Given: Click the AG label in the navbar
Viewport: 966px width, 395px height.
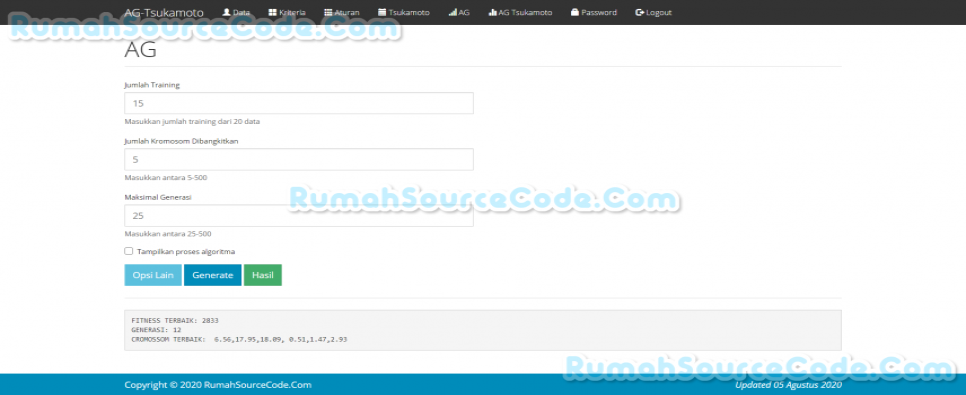Looking at the screenshot, I should (x=464, y=12).
